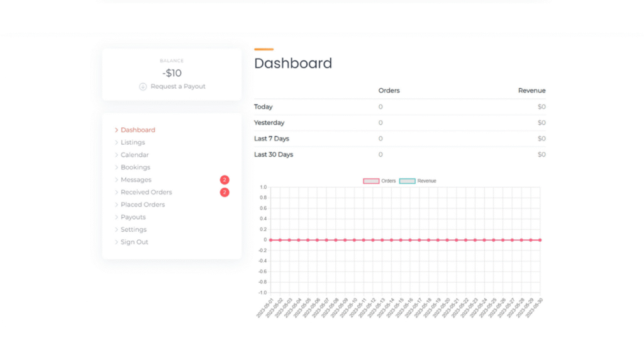The image size is (644, 345).
Task: Click the first data point on the chart line
Action: coord(270,240)
